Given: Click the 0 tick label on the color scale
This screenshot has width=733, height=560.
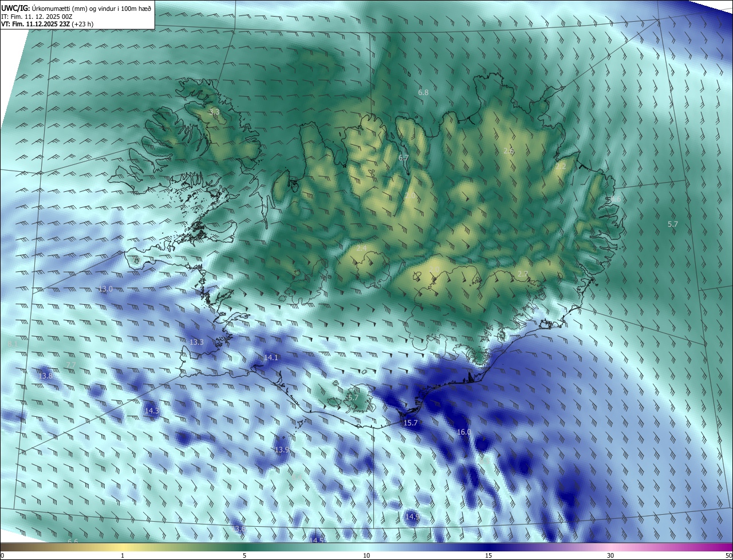Looking at the screenshot, I should (2, 555).
